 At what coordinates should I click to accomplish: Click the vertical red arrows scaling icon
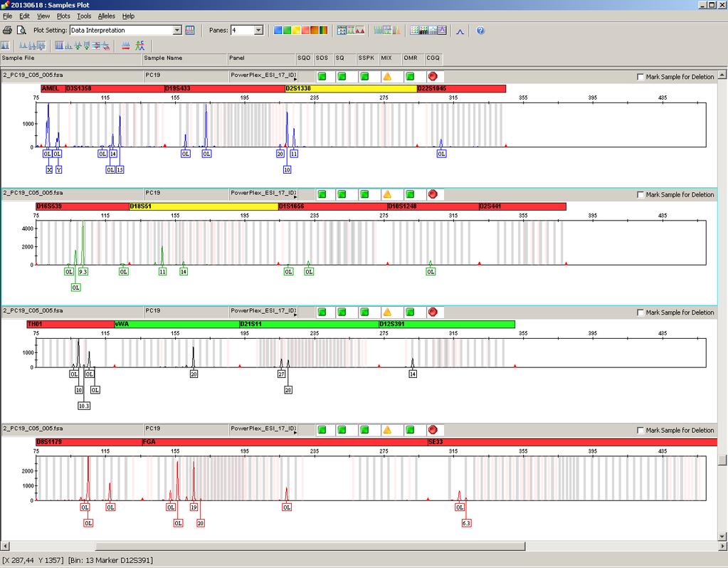[x=96, y=46]
